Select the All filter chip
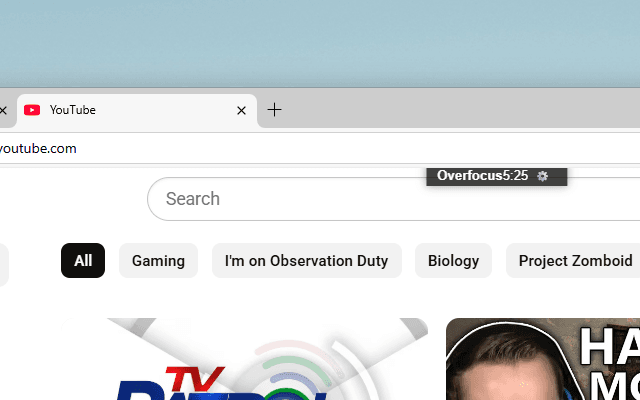The width and height of the screenshot is (640, 400). (83, 260)
